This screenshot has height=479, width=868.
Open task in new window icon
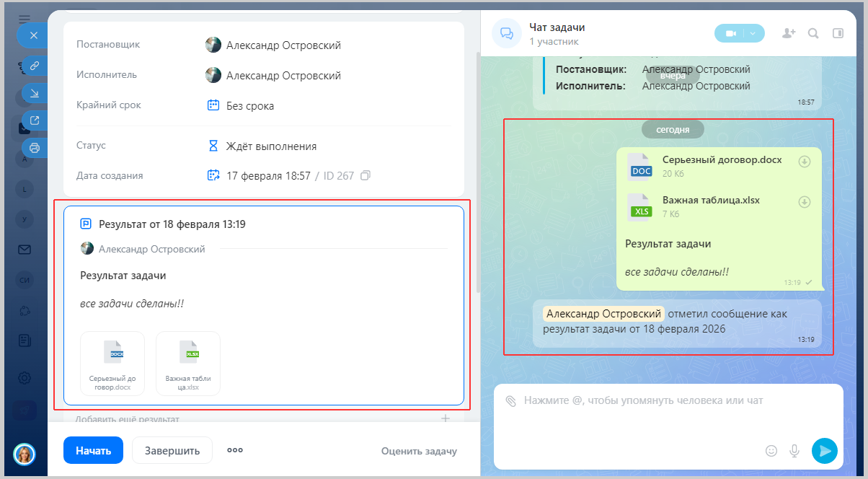34,120
